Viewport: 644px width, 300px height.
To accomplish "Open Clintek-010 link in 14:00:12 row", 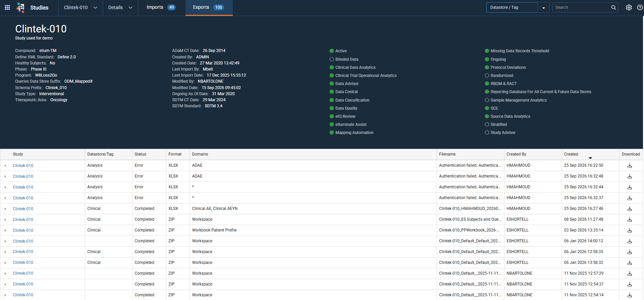I will [x=23, y=241].
